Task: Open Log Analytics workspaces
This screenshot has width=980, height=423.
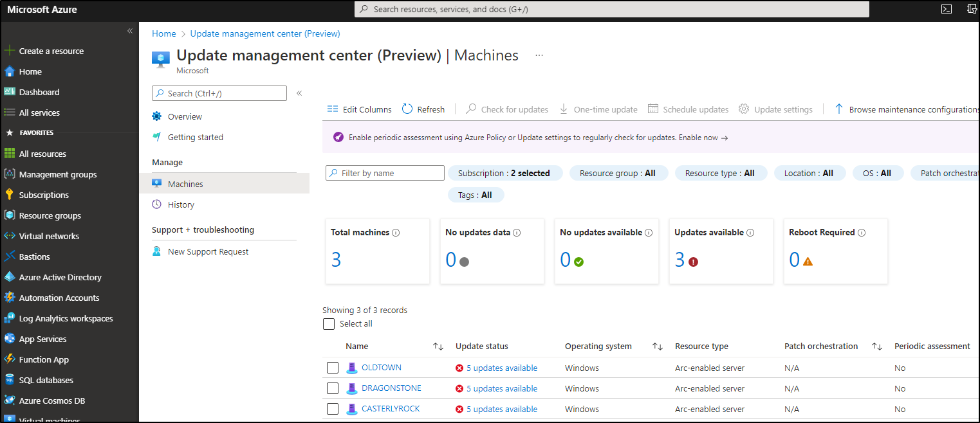Action: coord(66,318)
